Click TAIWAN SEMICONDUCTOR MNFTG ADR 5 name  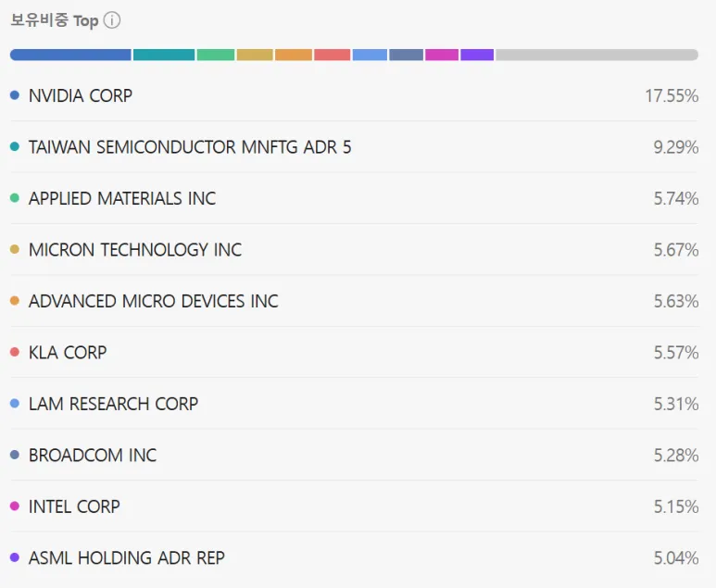[190, 147]
